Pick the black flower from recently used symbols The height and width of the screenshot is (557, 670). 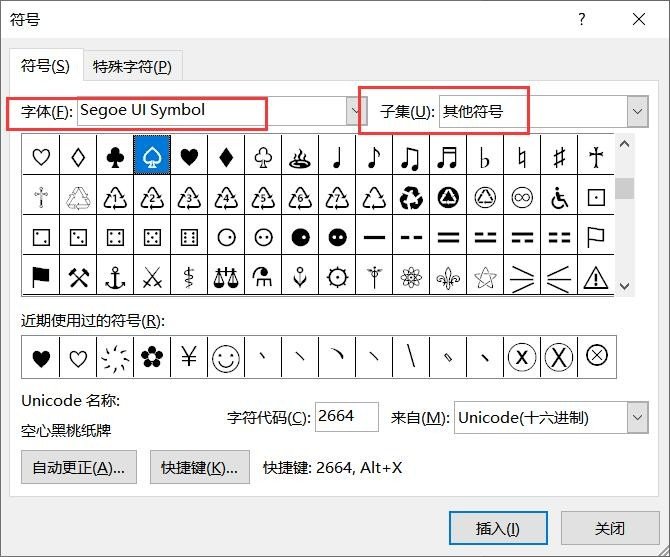click(x=152, y=357)
